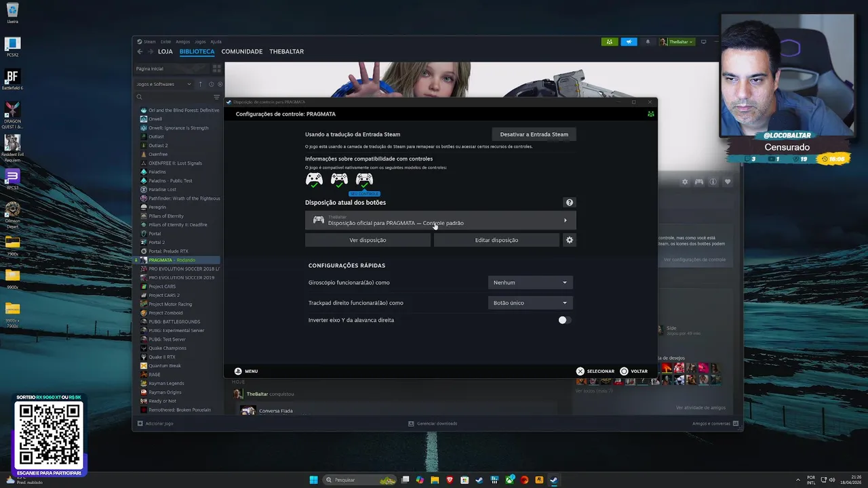Click the SELECIONAR cross button glyph

tap(580, 371)
